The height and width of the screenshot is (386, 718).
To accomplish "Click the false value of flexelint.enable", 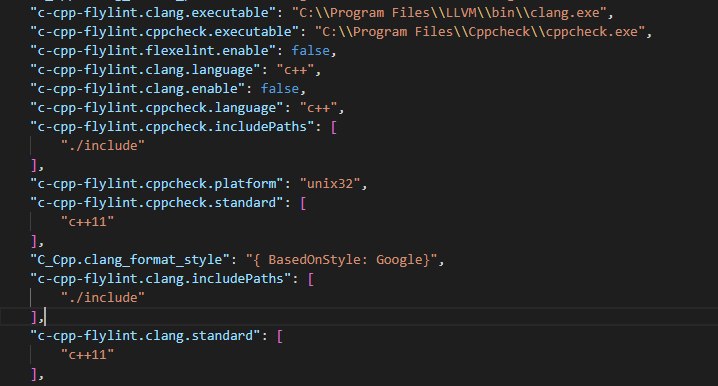I will [310, 51].
